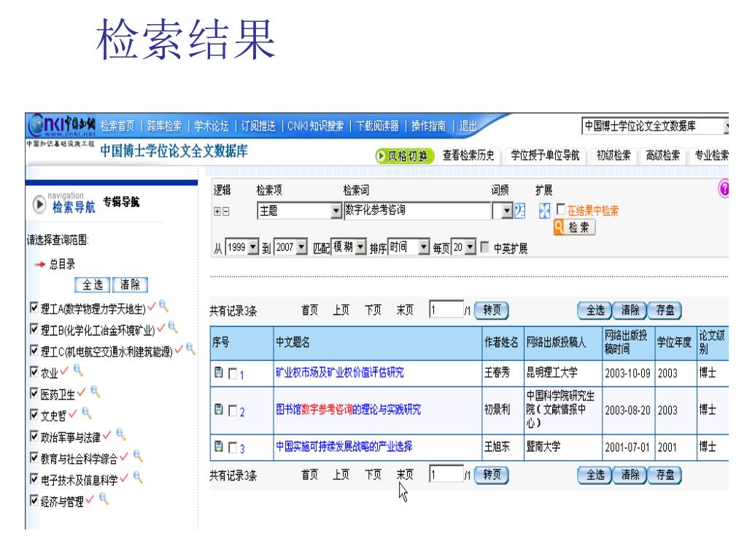Click the bottom 末页 link
Image resolution: width=747 pixels, height=560 pixels.
405,474
